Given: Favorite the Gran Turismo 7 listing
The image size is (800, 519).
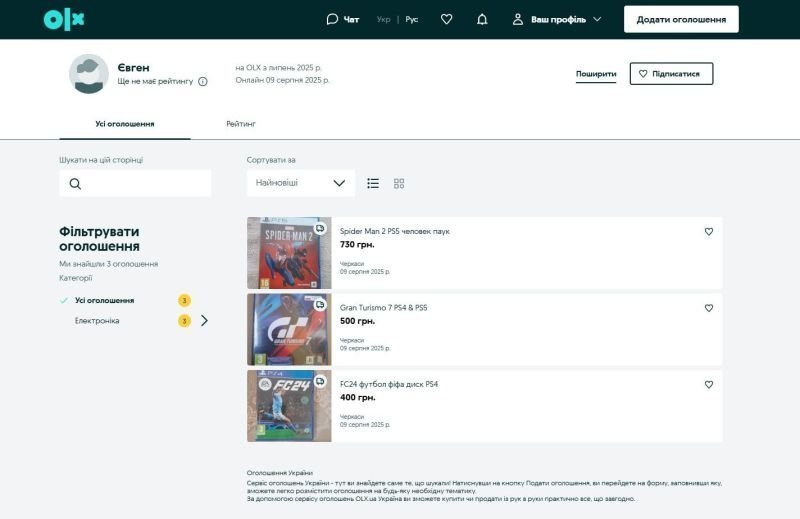Looking at the screenshot, I should (x=709, y=308).
